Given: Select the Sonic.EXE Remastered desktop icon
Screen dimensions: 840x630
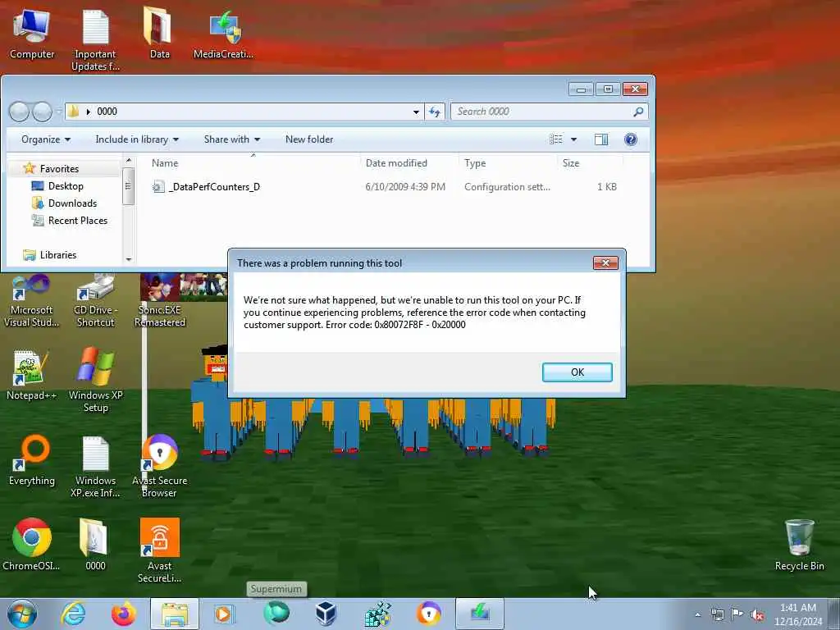Looking at the screenshot, I should [160, 301].
